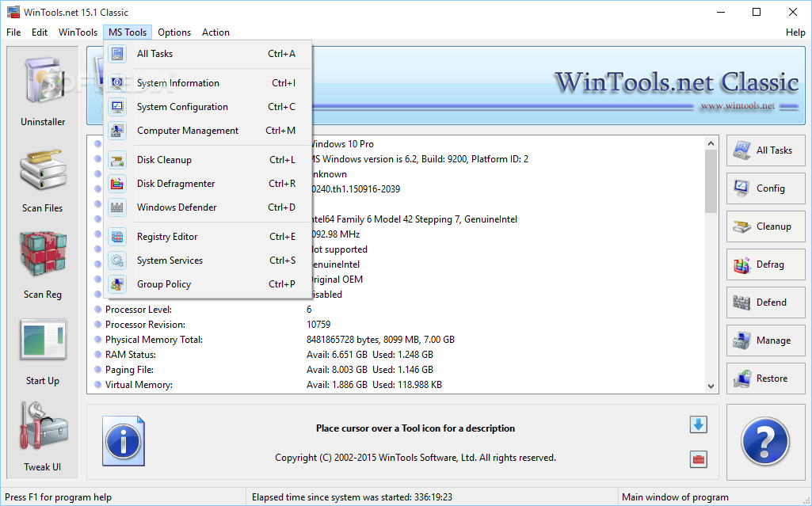
Task: Open the Edit menu
Action: pyautogui.click(x=40, y=32)
